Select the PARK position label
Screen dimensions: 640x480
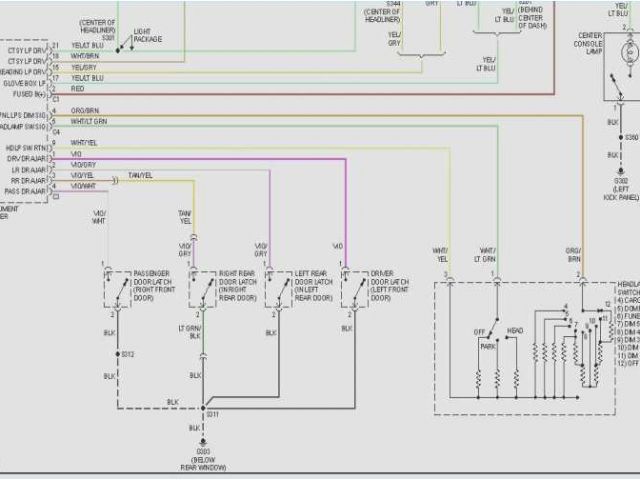tap(488, 347)
